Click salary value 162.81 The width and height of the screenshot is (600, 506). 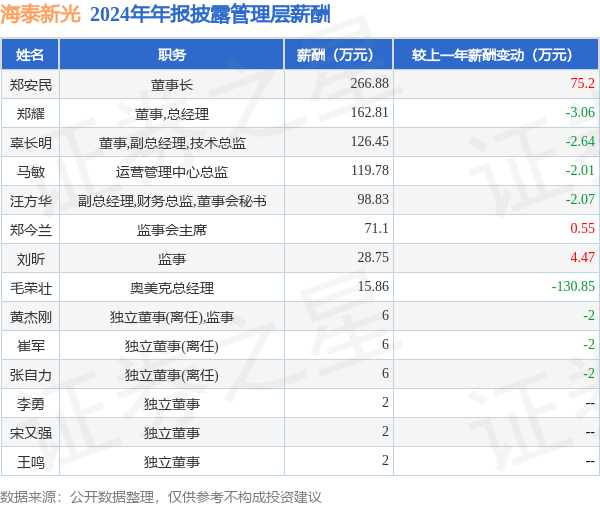[369, 112]
